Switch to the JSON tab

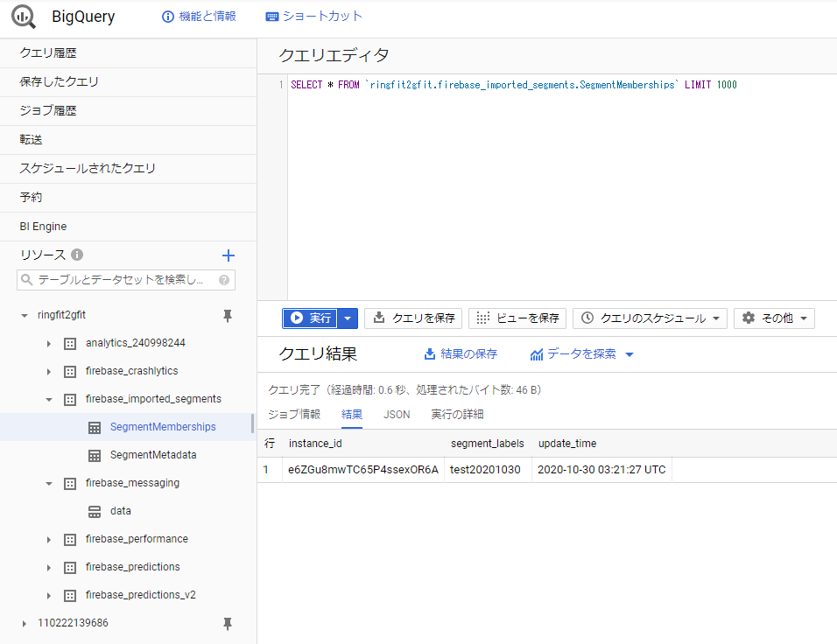(397, 415)
